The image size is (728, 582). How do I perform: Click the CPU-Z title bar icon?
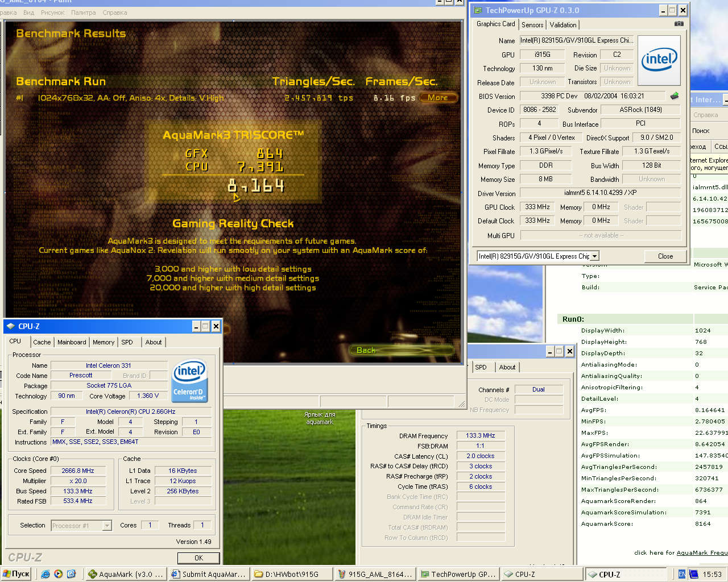point(11,326)
